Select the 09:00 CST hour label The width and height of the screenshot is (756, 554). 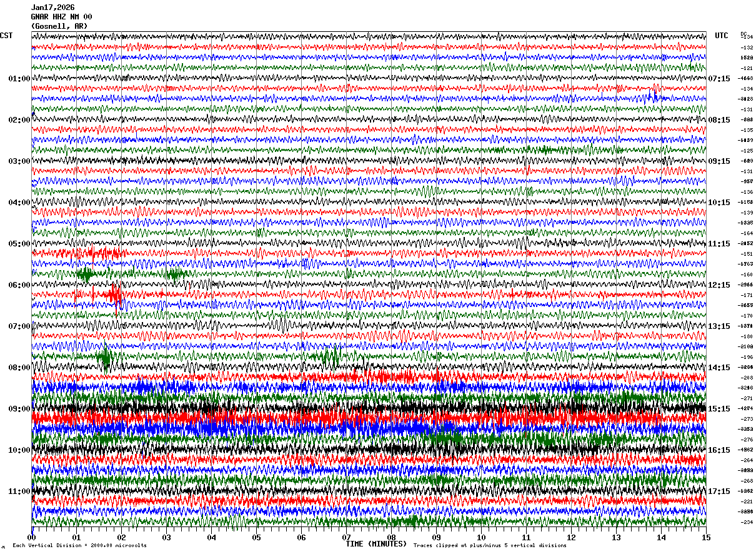pos(19,409)
